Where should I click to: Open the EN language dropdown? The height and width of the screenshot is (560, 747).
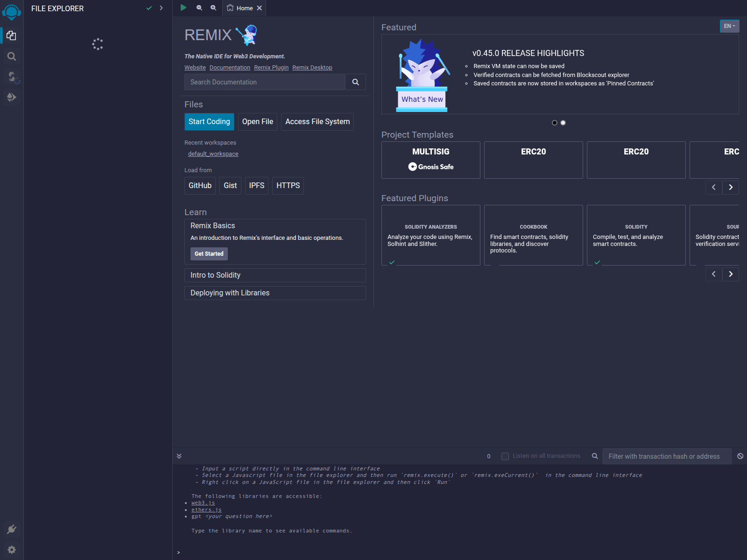click(x=729, y=26)
